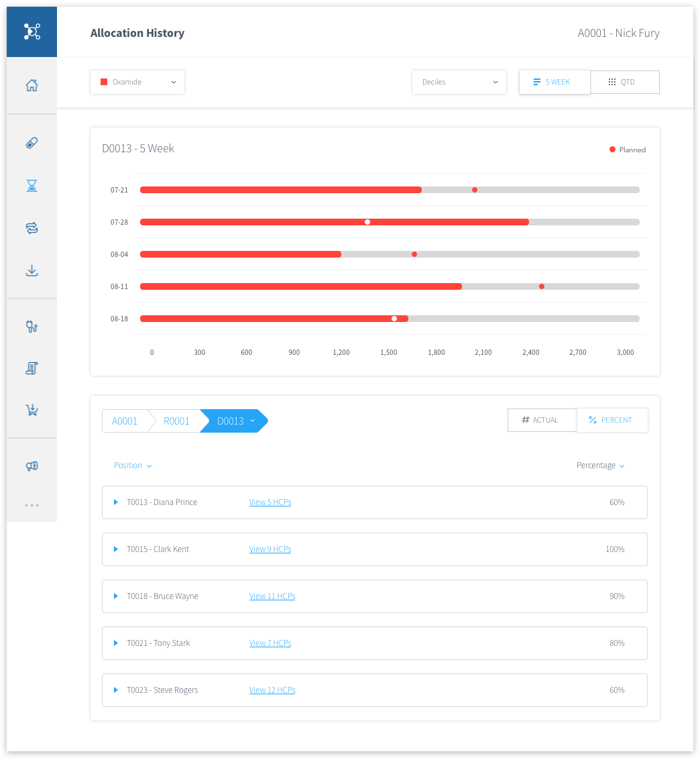
Task: Sort by Position column
Action: pyautogui.click(x=133, y=465)
